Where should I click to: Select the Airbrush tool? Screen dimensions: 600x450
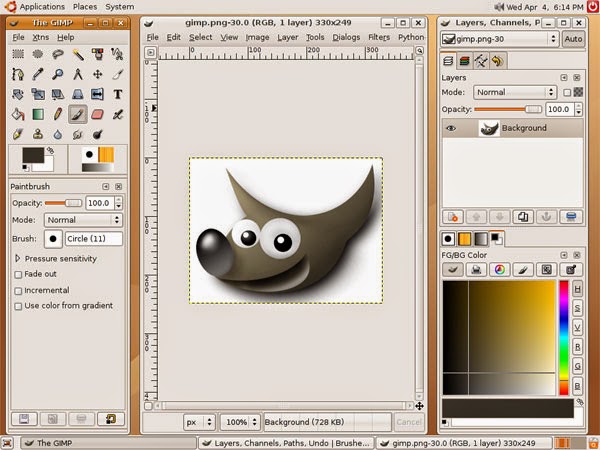point(117,114)
